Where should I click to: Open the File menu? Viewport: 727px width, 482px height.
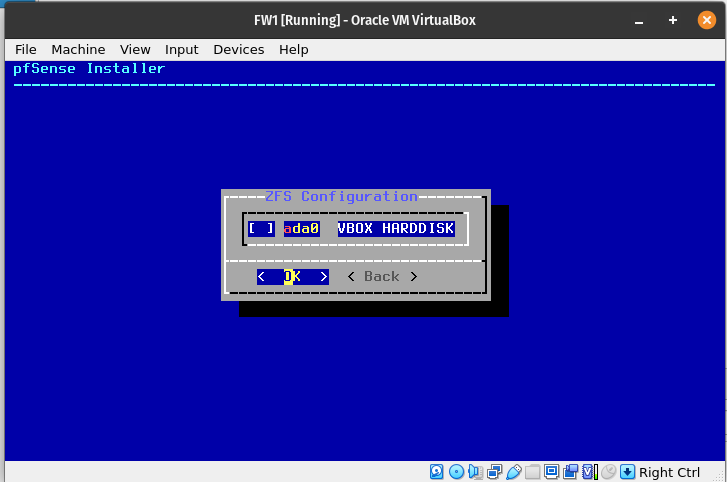pyautogui.click(x=26, y=50)
